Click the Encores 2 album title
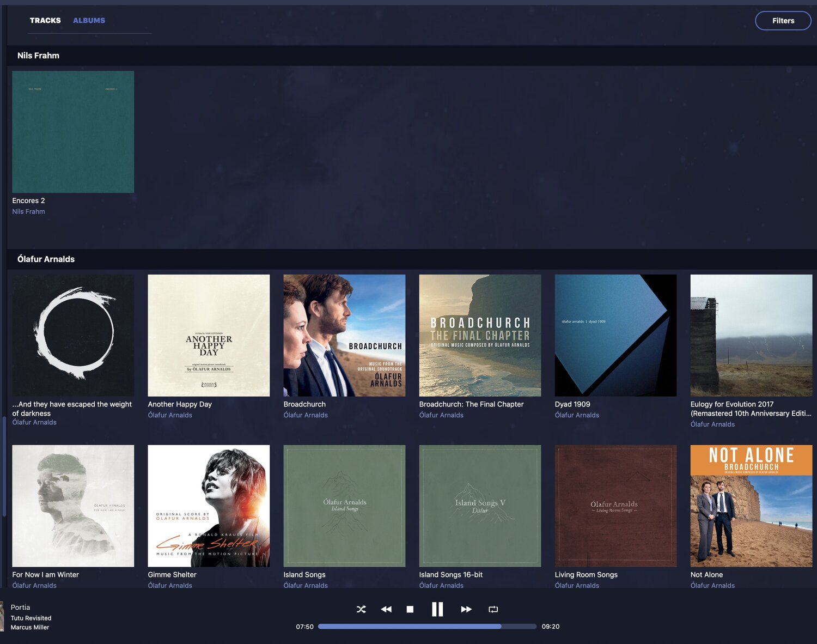Viewport: 817px width, 644px height. [28, 201]
